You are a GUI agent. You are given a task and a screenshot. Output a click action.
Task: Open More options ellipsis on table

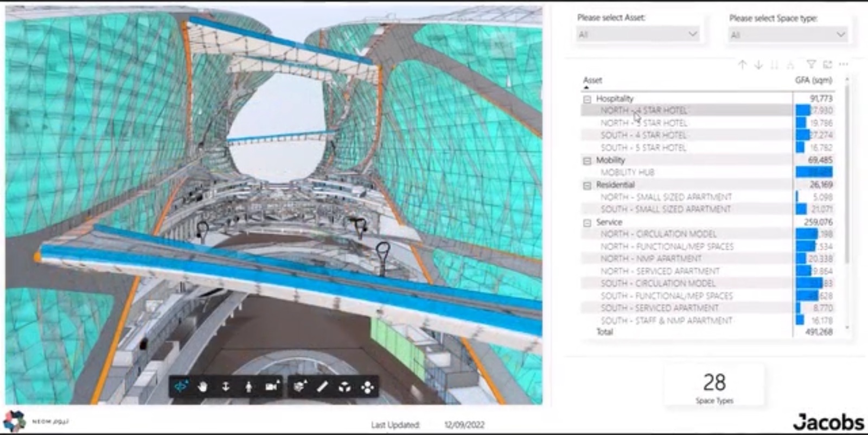tap(844, 65)
